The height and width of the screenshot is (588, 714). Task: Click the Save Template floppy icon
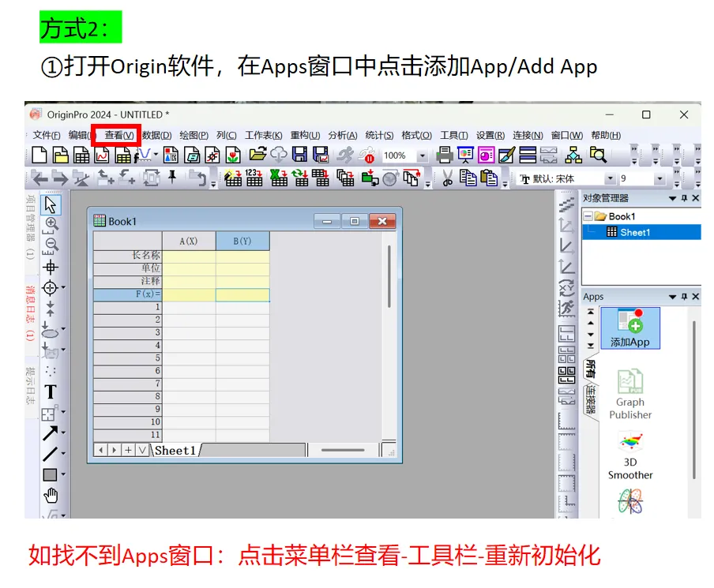tap(321, 155)
